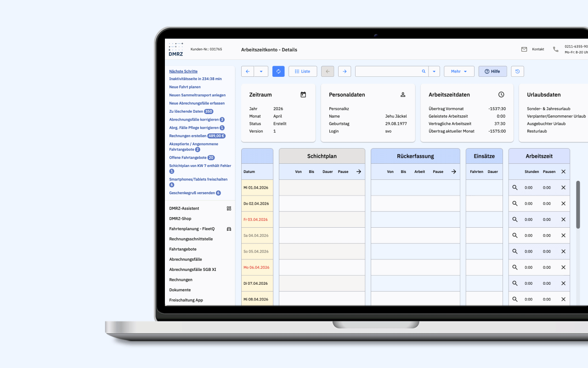The image size is (588, 368).
Task: Click the Liste button
Action: click(x=302, y=71)
